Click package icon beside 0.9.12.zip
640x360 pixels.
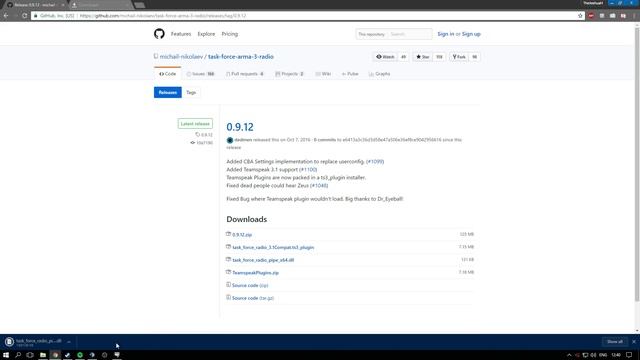[229, 234]
